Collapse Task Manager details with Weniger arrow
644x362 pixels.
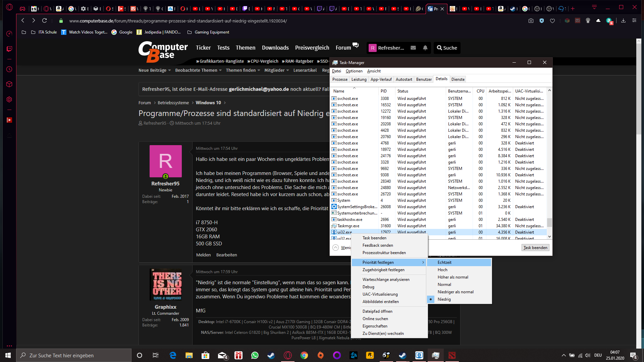pyautogui.click(x=336, y=248)
